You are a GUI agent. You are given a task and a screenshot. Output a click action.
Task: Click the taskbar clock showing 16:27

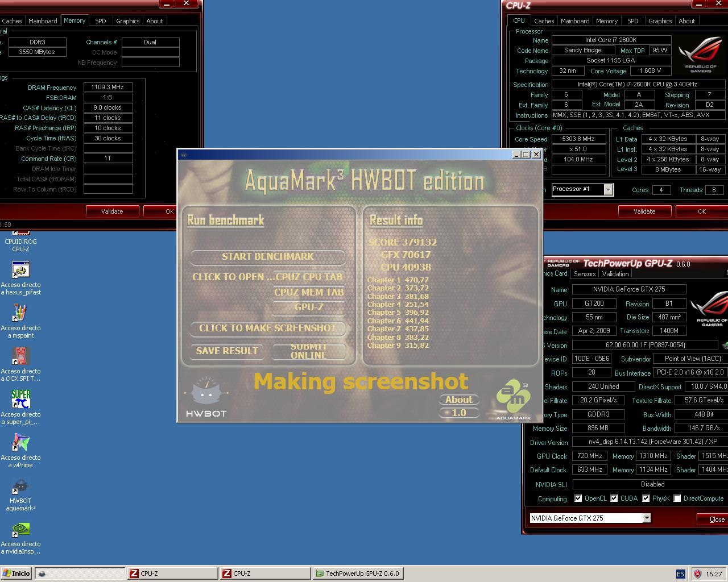pos(713,574)
